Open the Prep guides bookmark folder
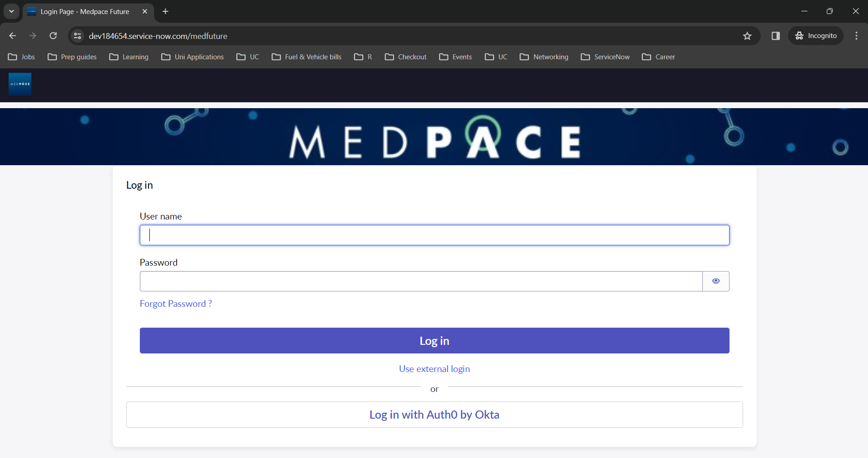868x458 pixels. pos(72,57)
